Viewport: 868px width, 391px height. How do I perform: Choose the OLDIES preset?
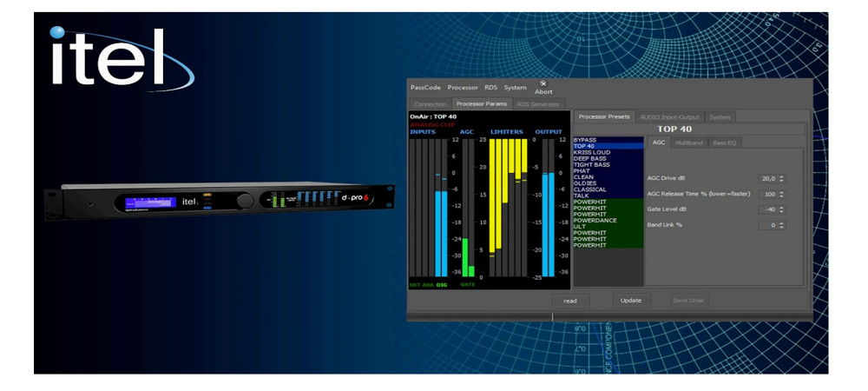tap(608, 183)
